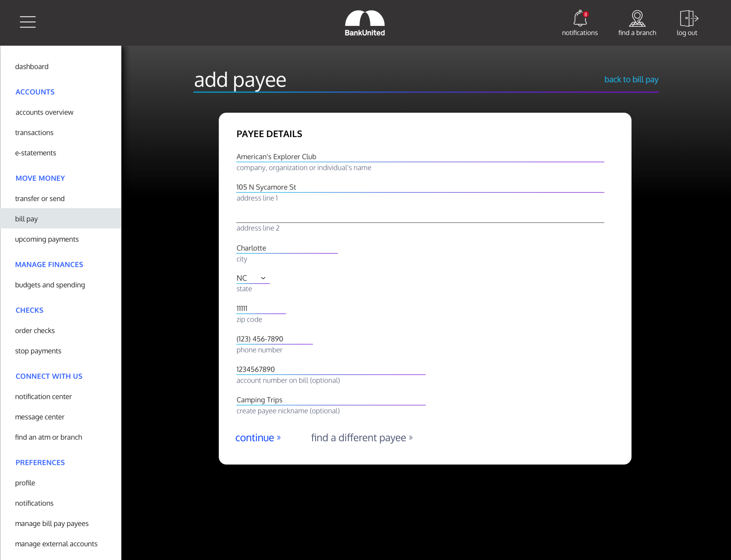
Task: Click find a different payee link
Action: click(362, 438)
